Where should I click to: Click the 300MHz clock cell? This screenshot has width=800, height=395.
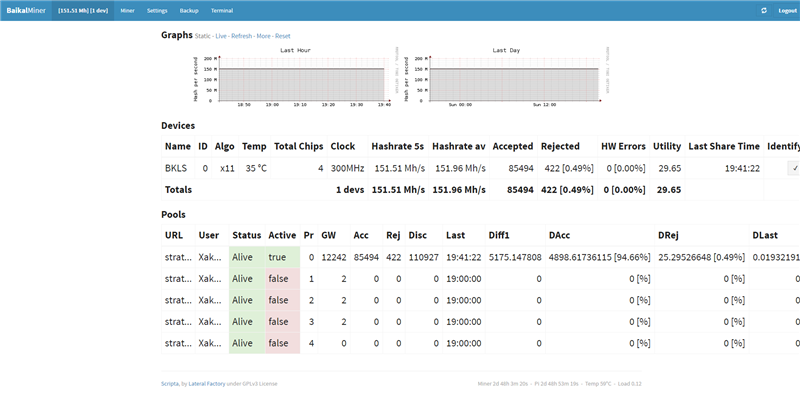point(347,168)
